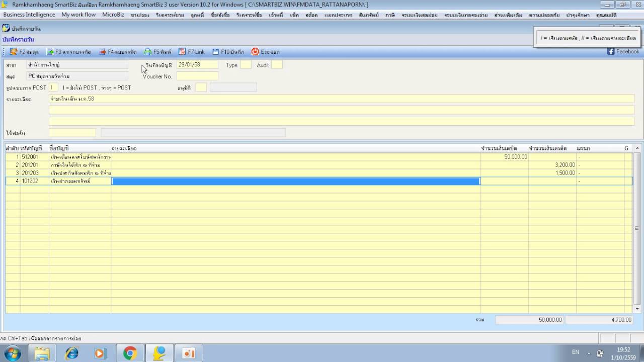The image size is (644, 362).
Task: Open the Facebook link
Action: tap(623, 51)
